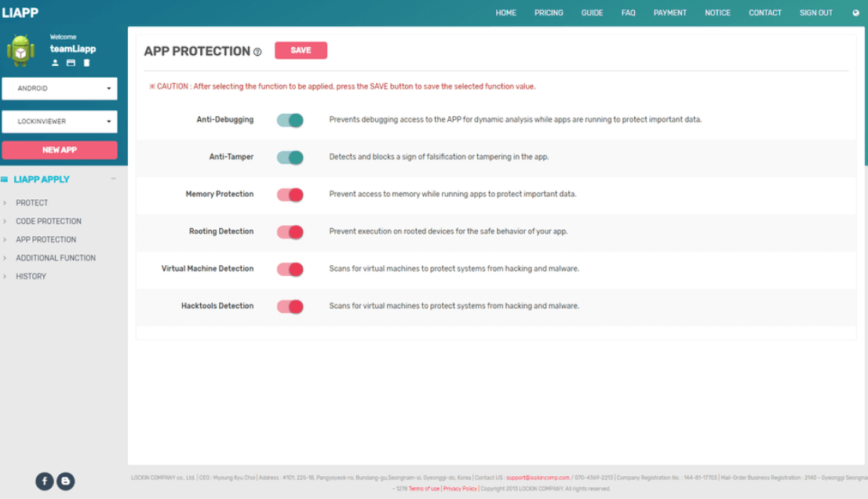
Task: Open the LOCKINVIEWER app dropdown
Action: 60,122
